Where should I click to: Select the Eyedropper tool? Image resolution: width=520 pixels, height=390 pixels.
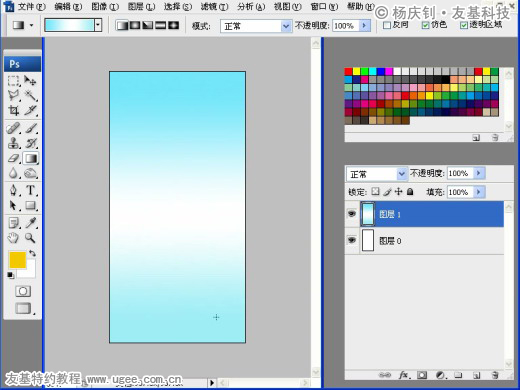click(30, 223)
